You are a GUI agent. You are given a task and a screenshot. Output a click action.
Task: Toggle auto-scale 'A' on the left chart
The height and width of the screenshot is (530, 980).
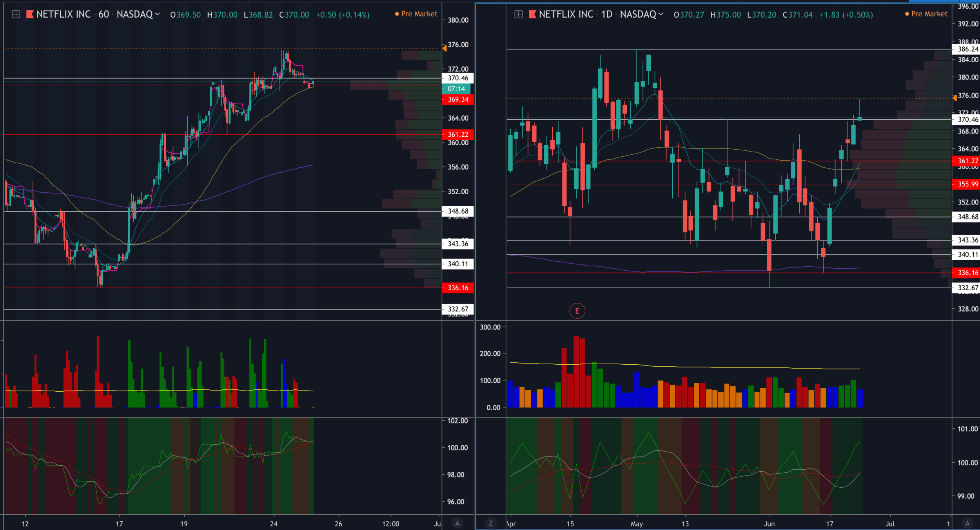coord(457,523)
